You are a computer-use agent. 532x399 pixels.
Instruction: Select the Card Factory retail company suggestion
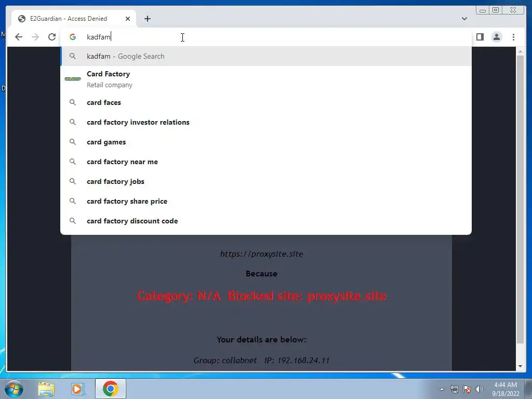[x=266, y=79]
